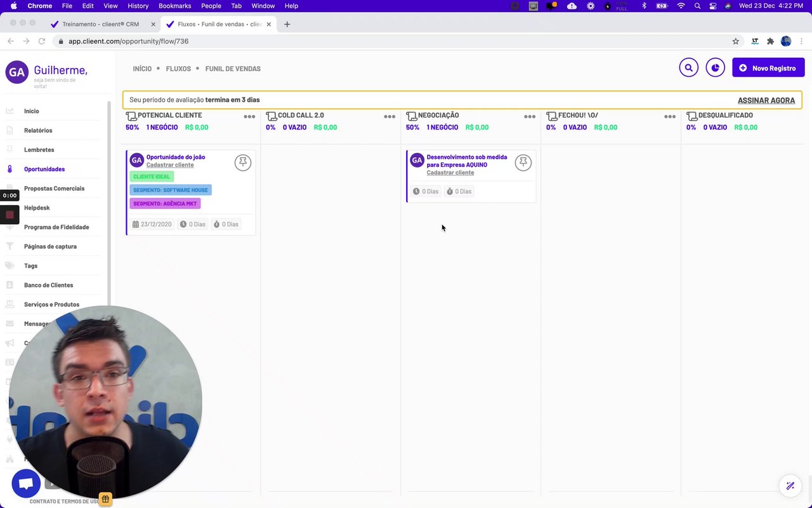
Task: Click the Novo Registro button
Action: pyautogui.click(x=768, y=68)
